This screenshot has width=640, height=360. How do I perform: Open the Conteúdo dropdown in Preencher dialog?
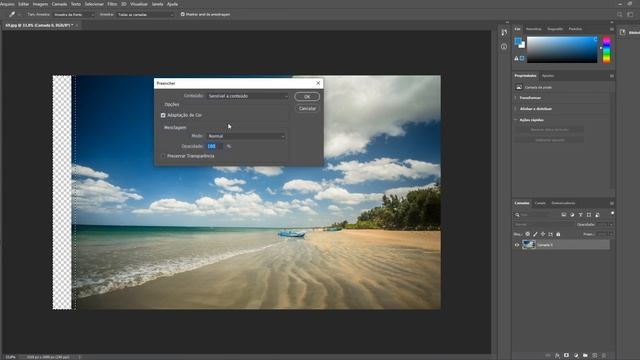pos(247,96)
